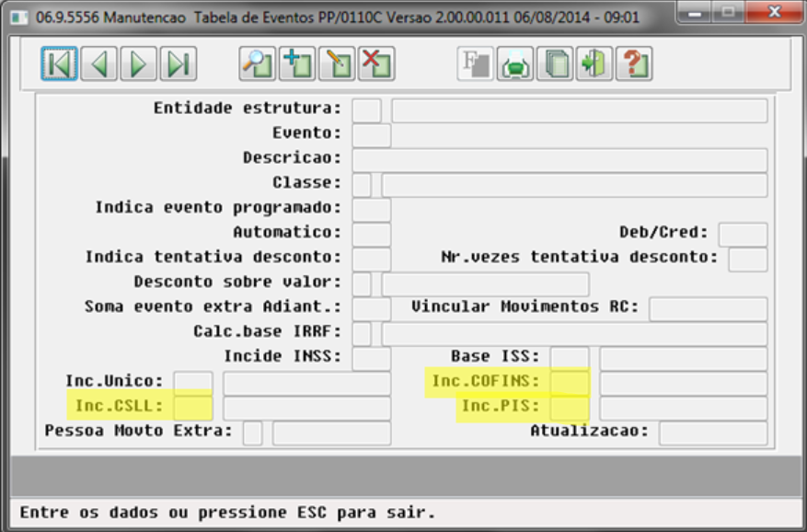Click the Base ISS code field

coord(570,358)
